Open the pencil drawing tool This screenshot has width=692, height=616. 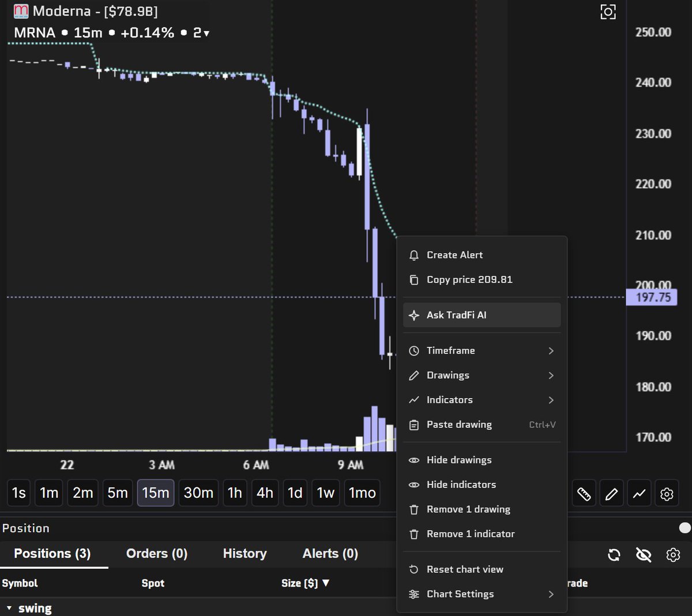(x=611, y=494)
